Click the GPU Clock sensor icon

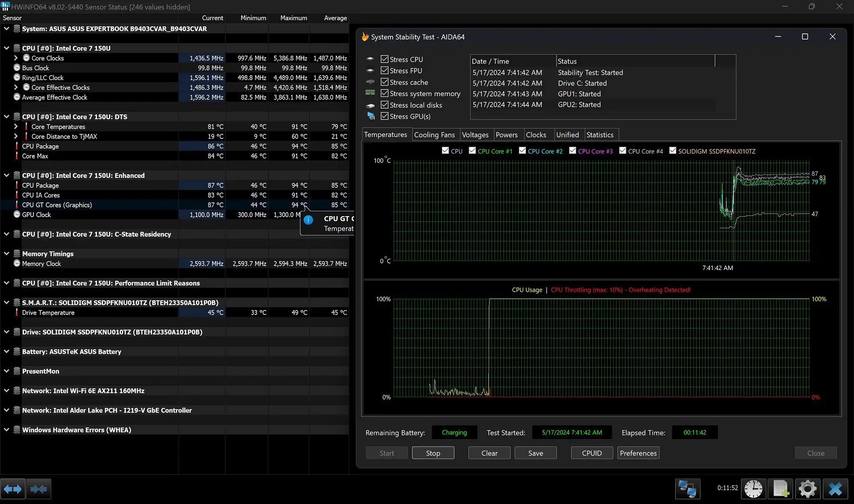(x=17, y=214)
